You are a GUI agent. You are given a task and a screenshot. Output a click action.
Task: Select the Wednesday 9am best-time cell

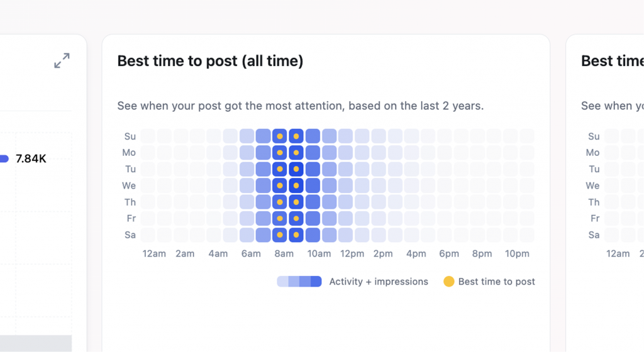coord(296,185)
